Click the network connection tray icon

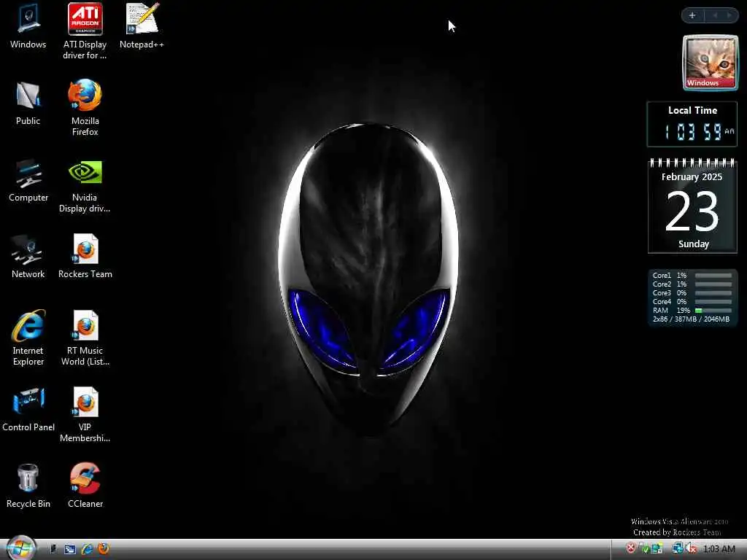678,548
